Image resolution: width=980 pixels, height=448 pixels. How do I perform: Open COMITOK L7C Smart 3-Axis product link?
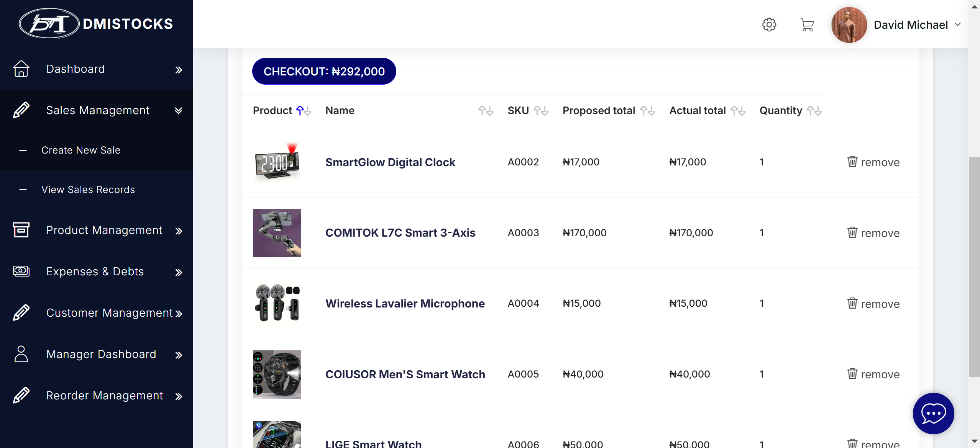[x=400, y=233]
